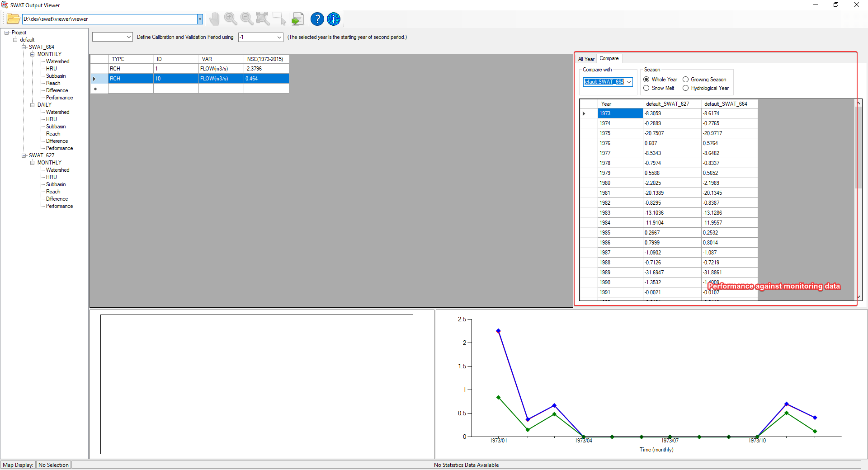Open the calibration year dropdown showing -1
This screenshot has height=470, width=868.
pyautogui.click(x=261, y=37)
